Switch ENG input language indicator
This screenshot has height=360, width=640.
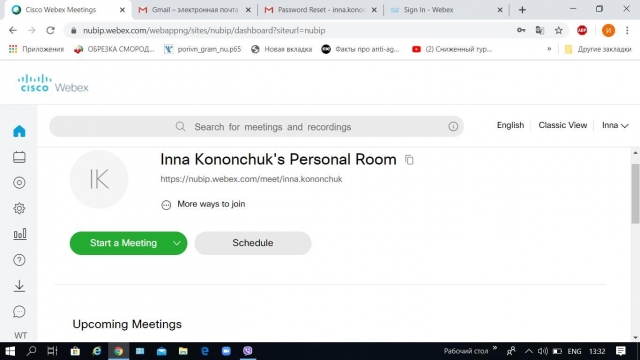coord(574,351)
